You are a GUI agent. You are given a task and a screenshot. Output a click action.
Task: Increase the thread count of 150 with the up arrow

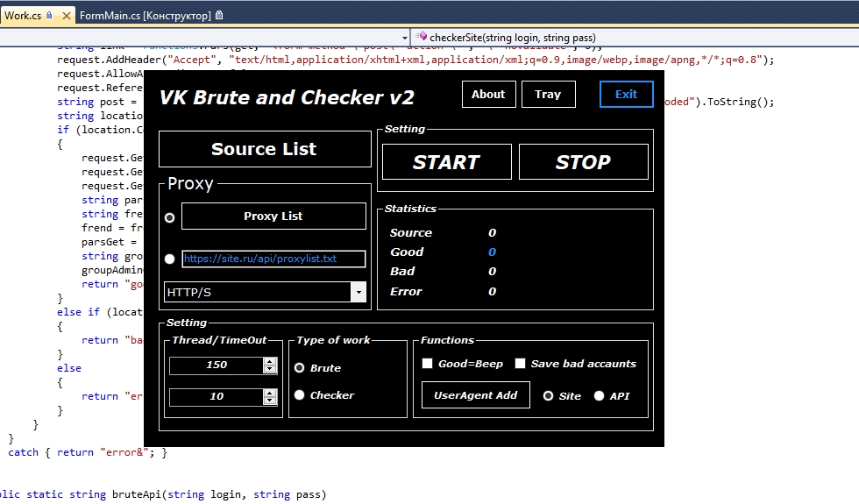(x=270, y=361)
